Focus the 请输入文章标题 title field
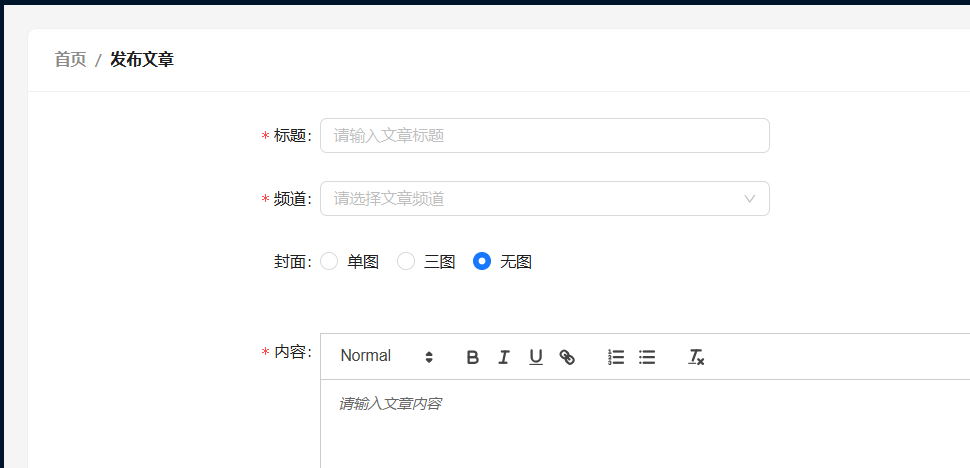970x468 pixels. [x=544, y=135]
